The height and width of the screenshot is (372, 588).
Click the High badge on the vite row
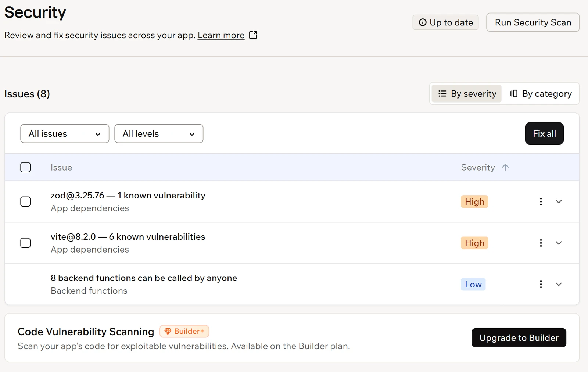[x=474, y=243]
